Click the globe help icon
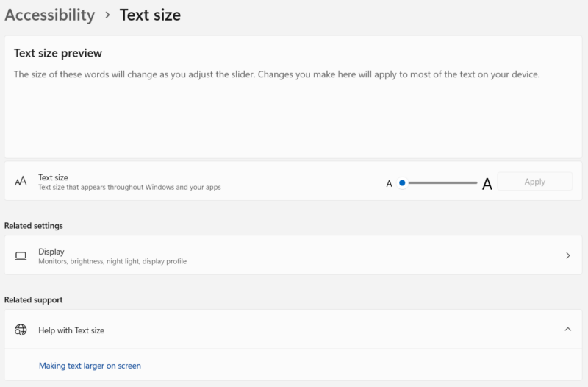Screen dimensions: 588x387 pyautogui.click(x=21, y=330)
